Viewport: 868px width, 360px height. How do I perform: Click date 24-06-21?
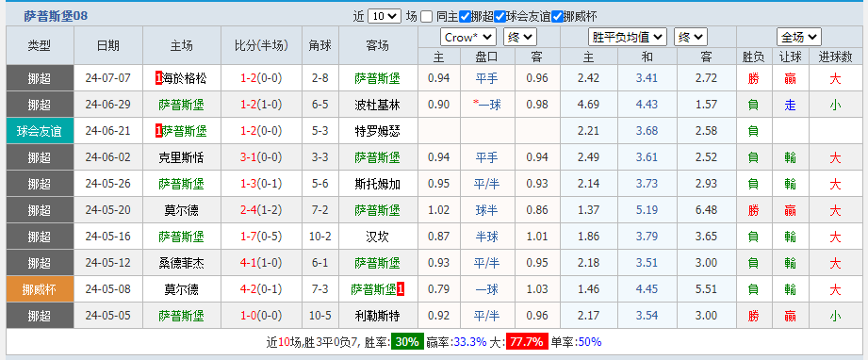click(108, 131)
